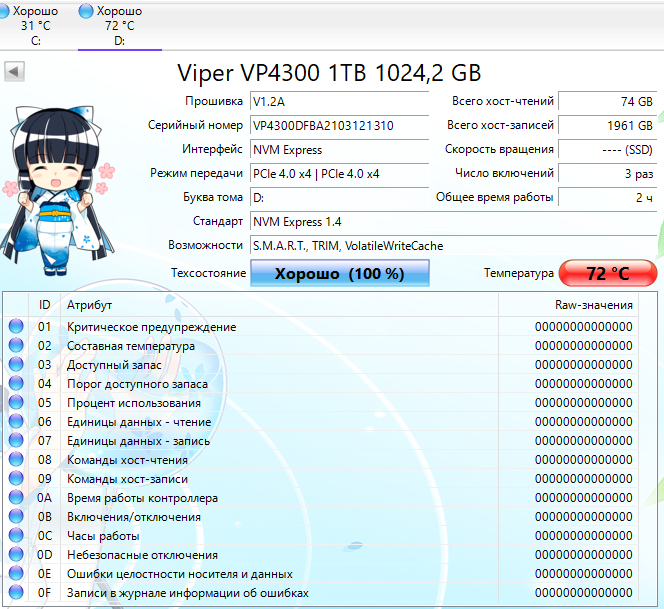The width and height of the screenshot is (664, 609).
Task: Click the blue health status orb for drive D:
Action: [86, 11]
